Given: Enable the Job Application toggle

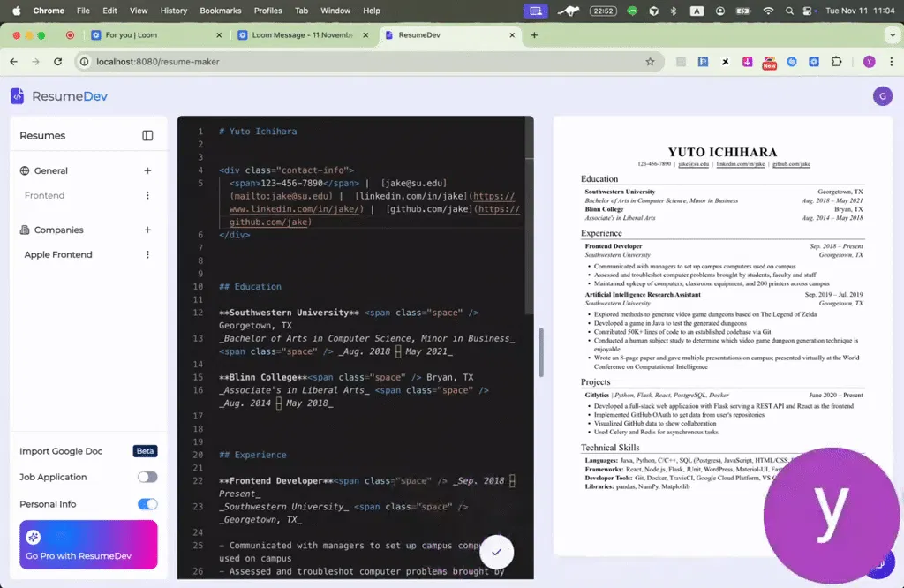Looking at the screenshot, I should [x=147, y=477].
